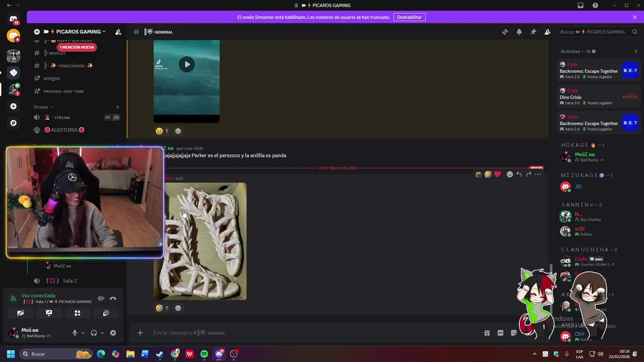This screenshot has height=362, width=644.
Task: Open the gift Nitro icon in message bar
Action: pos(487,333)
